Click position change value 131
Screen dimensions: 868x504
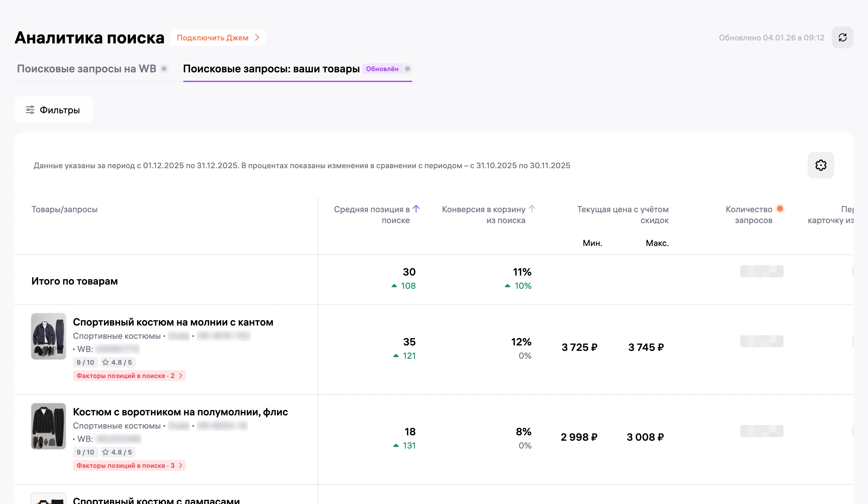(409, 446)
